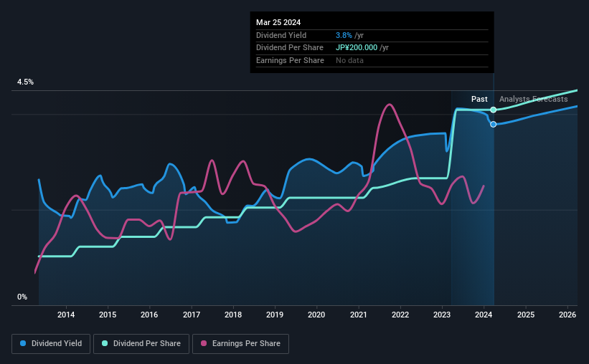The width and height of the screenshot is (589, 364).
Task: Toggle the Dividend Per Share legend series
Action: [x=141, y=344]
